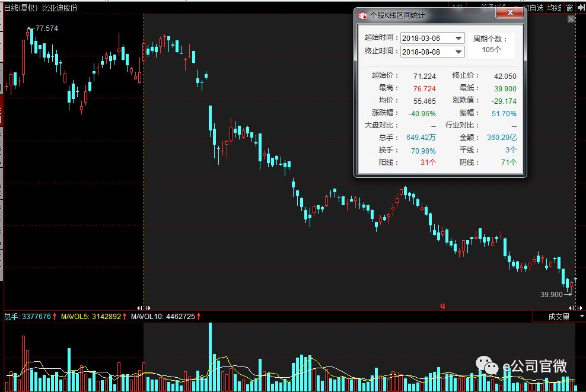Open the 终止时间 date dropdown

(458, 52)
